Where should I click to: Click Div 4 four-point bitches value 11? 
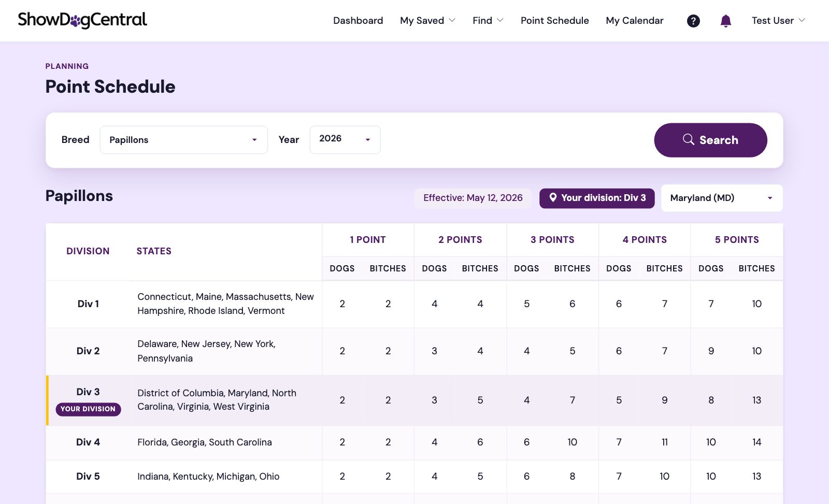tap(664, 442)
